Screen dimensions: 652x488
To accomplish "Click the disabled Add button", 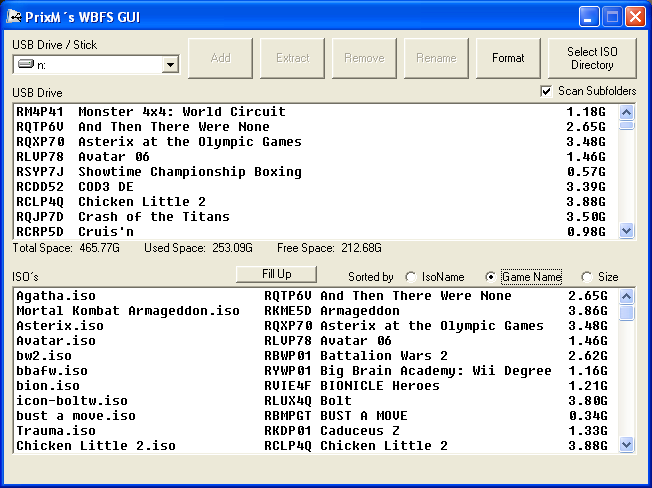I will [x=221, y=58].
